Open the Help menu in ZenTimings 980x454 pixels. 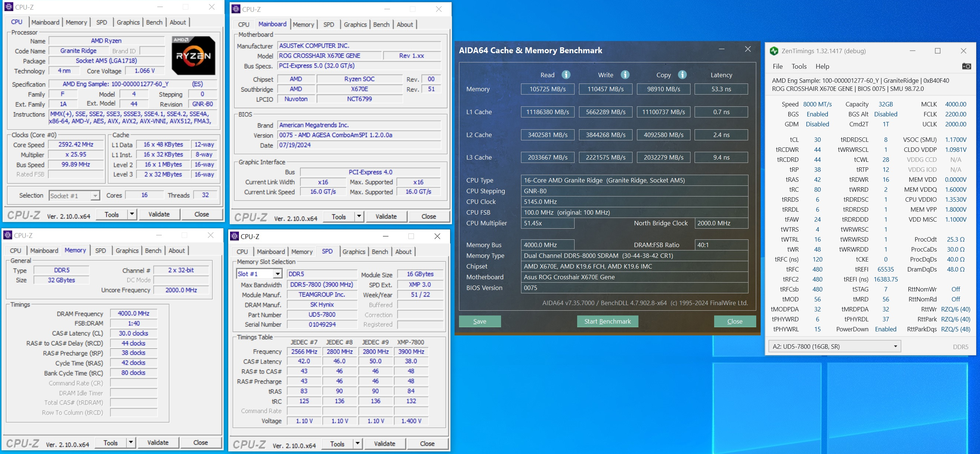point(822,66)
